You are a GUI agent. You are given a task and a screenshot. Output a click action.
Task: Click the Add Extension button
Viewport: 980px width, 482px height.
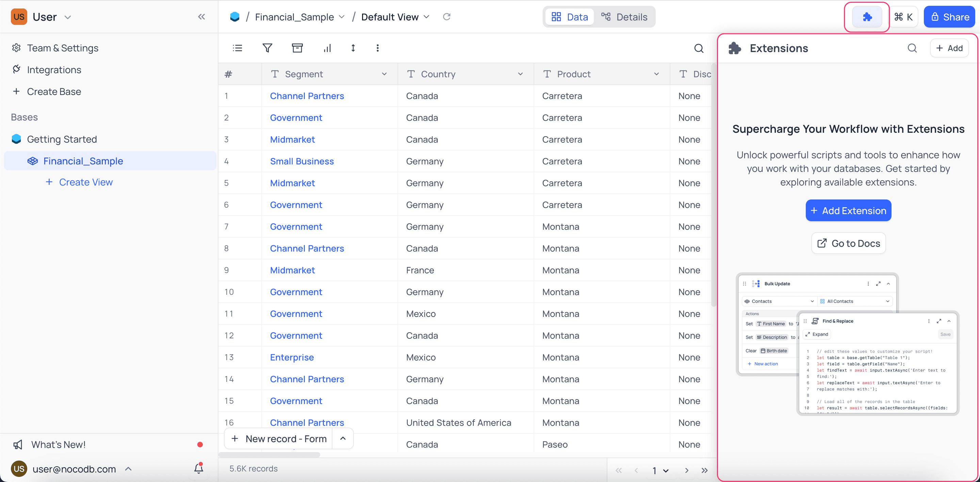pyautogui.click(x=848, y=210)
